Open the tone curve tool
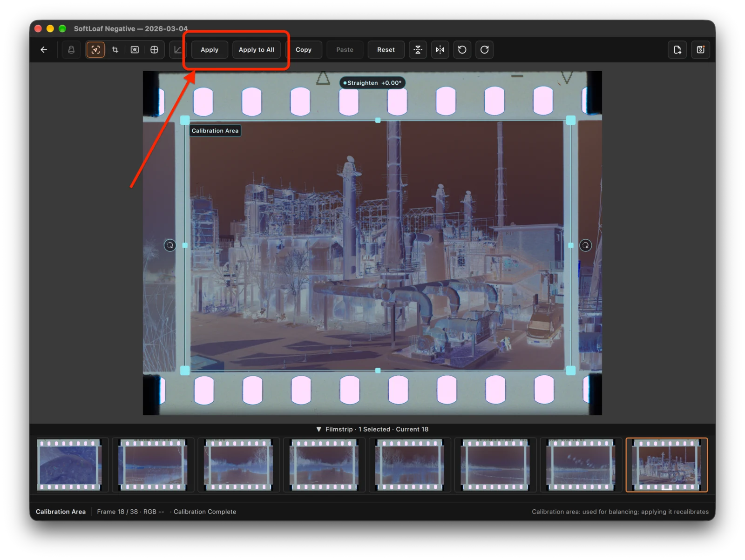745x560 pixels. tap(178, 50)
